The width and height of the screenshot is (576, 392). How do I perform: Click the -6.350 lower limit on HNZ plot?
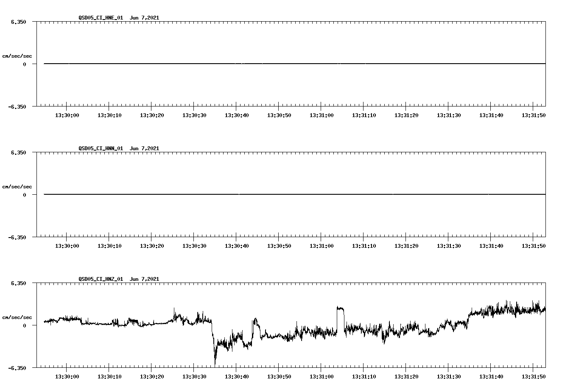[x=17, y=368]
